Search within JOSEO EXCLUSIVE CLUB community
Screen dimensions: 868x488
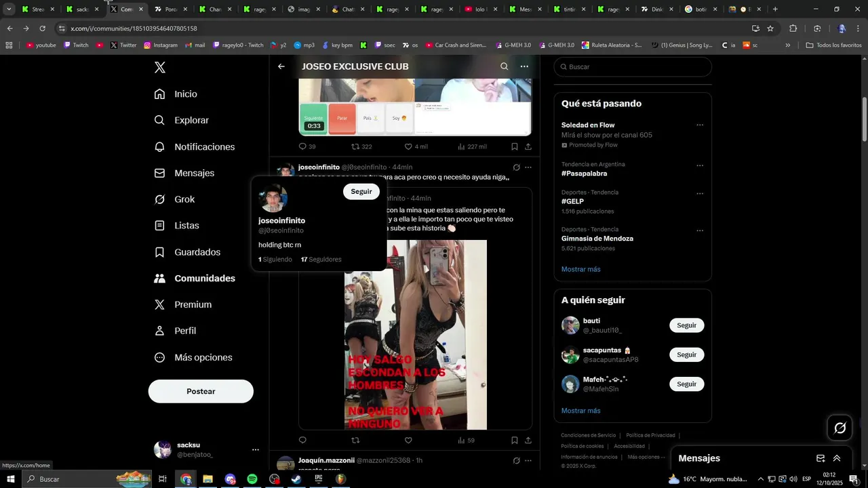click(x=504, y=66)
